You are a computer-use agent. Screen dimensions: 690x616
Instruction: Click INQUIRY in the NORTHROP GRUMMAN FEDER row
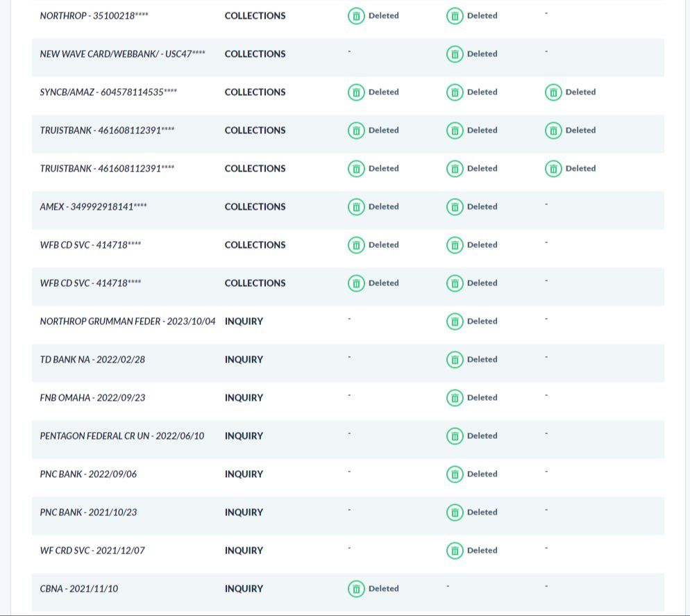[x=244, y=322]
